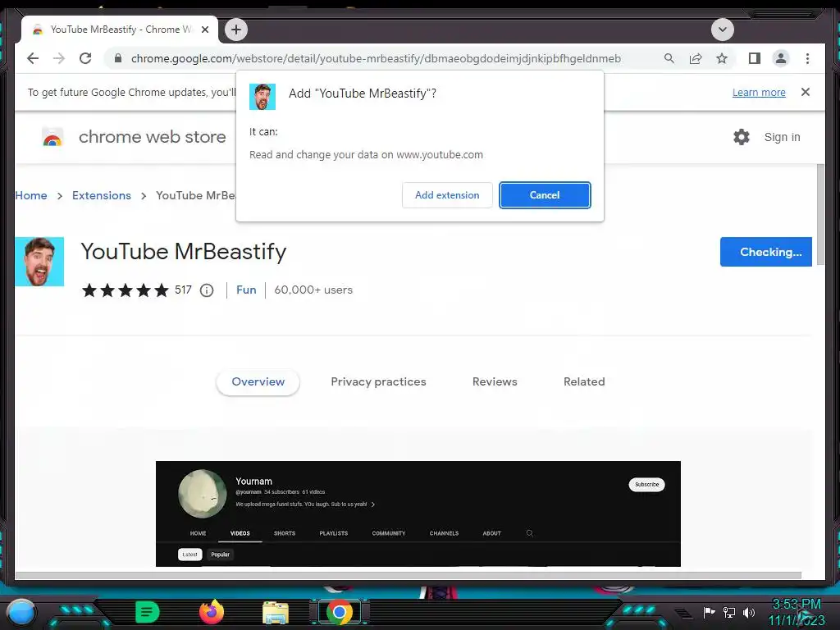Screen dimensions: 840x630
Task: Click the browser forward arrow
Action: click(59, 58)
